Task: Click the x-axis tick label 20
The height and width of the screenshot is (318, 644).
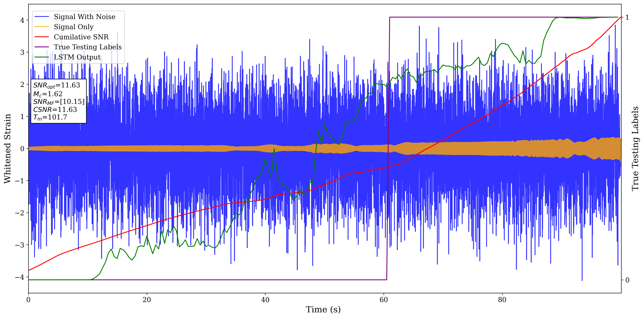Action: click(147, 300)
